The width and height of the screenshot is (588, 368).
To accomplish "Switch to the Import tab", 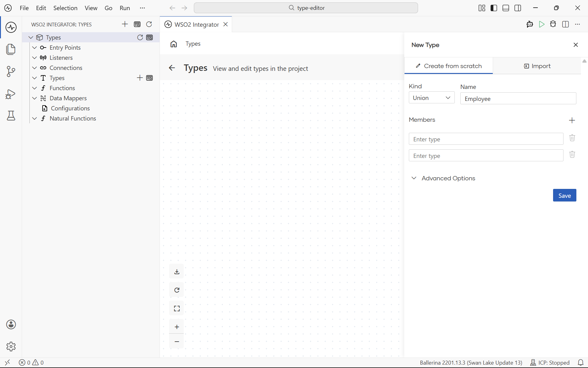I will (x=537, y=66).
